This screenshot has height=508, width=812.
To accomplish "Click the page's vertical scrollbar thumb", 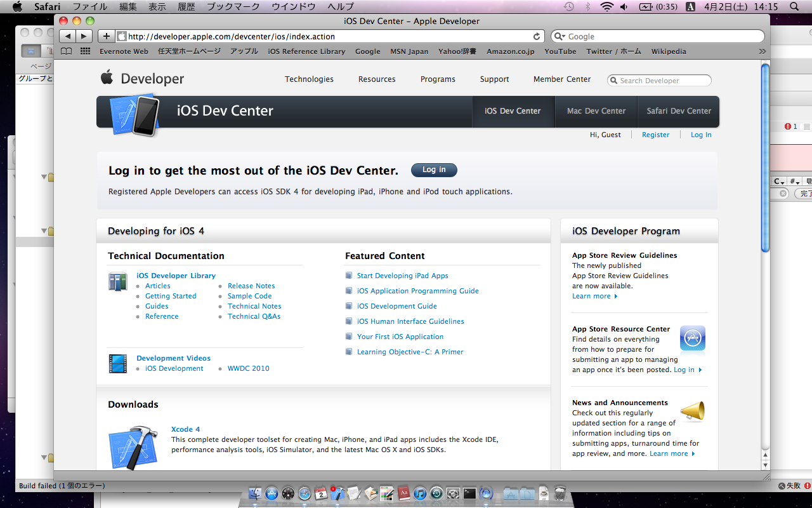I will coord(765,157).
